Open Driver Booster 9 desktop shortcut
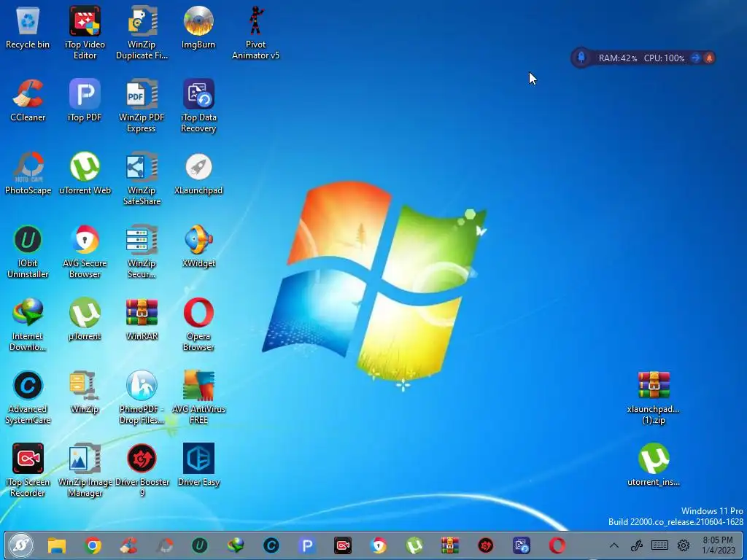This screenshot has height=560, width=747. coord(142,470)
